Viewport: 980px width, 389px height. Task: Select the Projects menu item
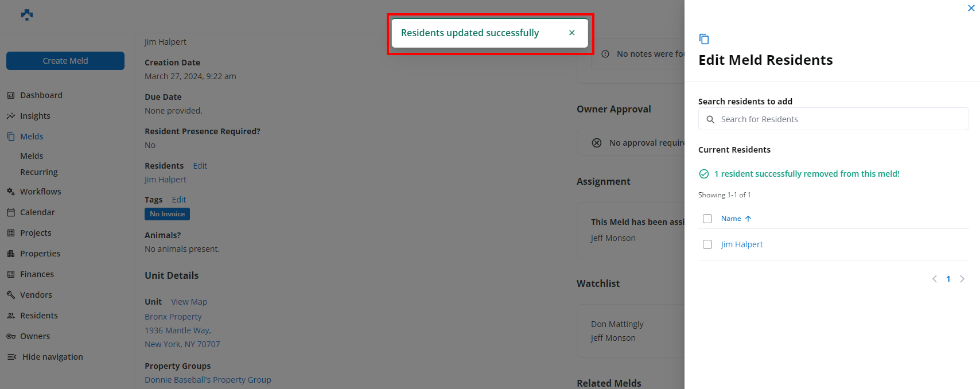(x=36, y=233)
